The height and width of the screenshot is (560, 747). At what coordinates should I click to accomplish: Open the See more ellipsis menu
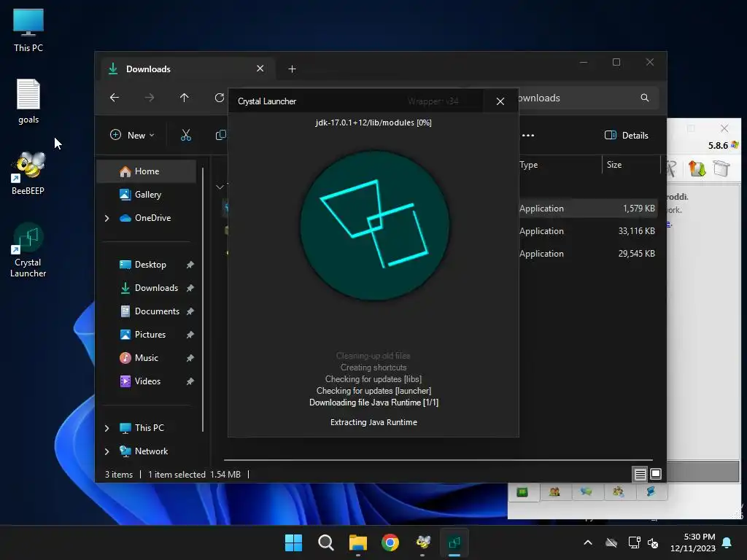(x=528, y=135)
